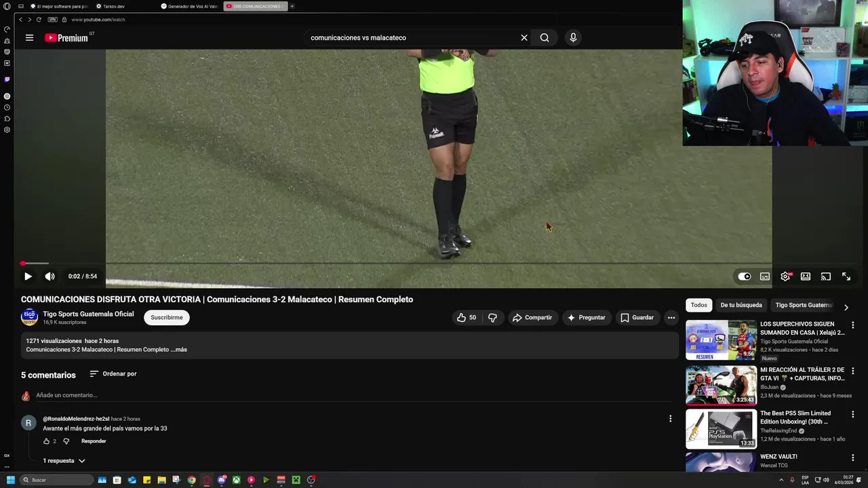
Task: Open the Ordenar por sort dropdown
Action: [113, 373]
